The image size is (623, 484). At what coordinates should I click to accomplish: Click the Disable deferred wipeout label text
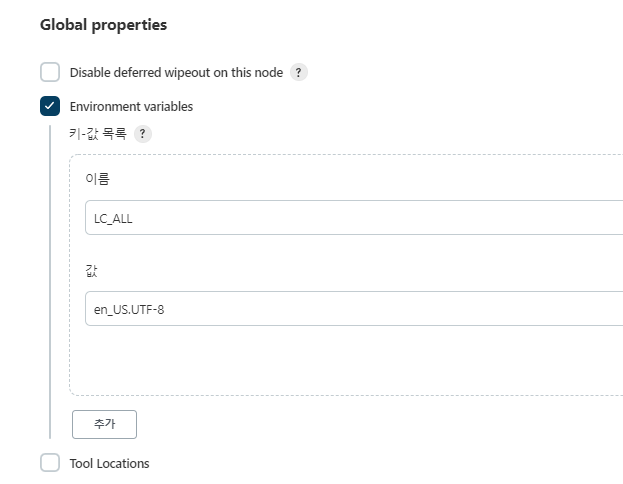(x=176, y=73)
